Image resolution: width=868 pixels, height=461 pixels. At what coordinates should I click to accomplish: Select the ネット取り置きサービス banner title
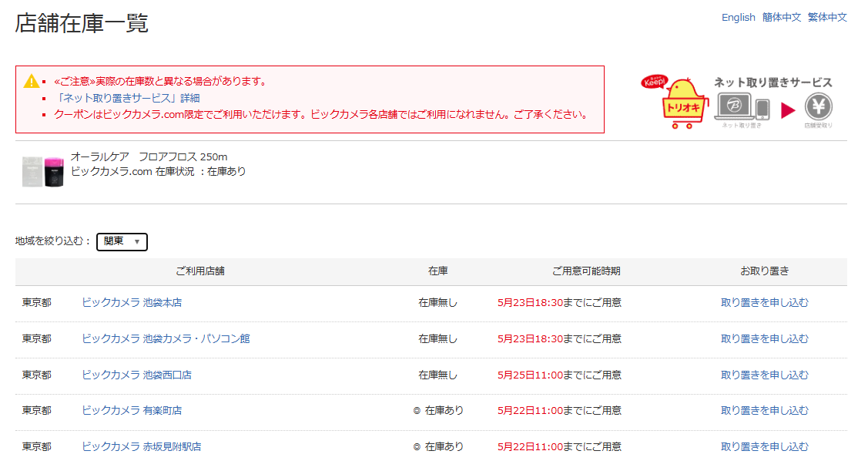(772, 82)
